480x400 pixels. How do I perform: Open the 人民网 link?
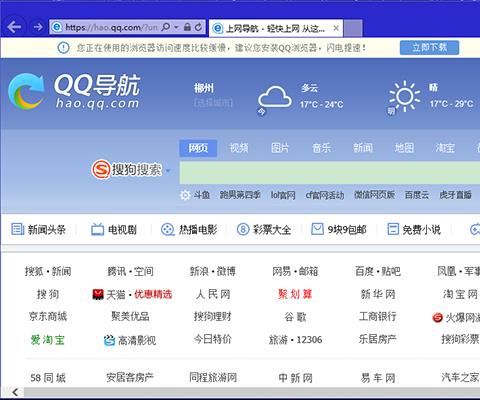point(213,294)
